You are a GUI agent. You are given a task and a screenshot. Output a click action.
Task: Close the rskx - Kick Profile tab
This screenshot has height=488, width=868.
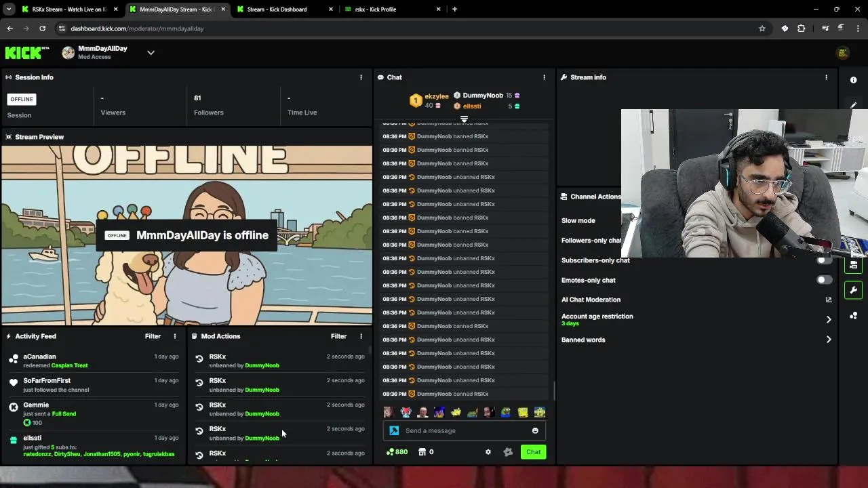[x=438, y=9]
